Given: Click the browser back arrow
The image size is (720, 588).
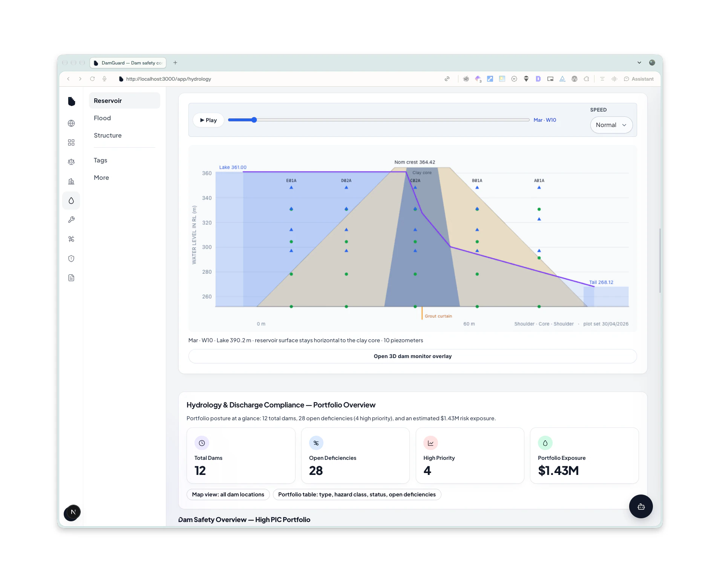Looking at the screenshot, I should click(68, 79).
